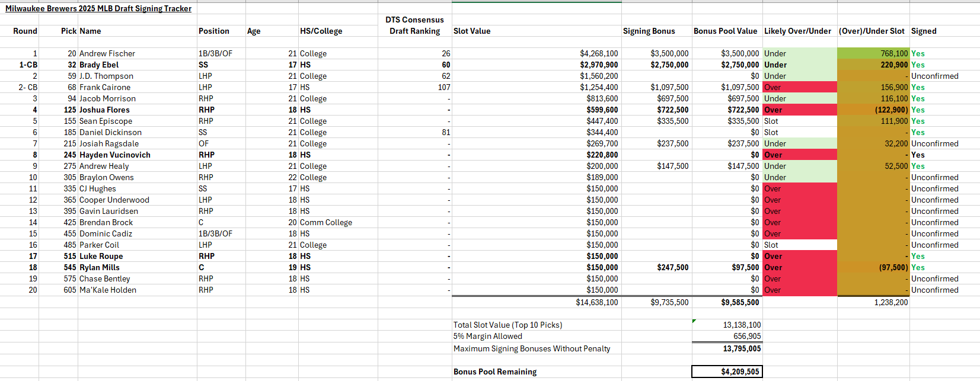Click the total slot value $14,638,100
The image size is (980, 381).
point(596,302)
